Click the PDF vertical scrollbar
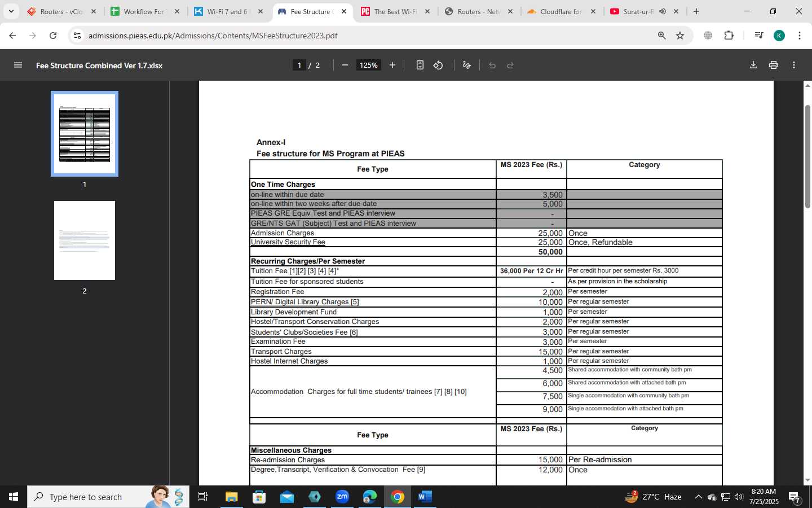 (807, 156)
